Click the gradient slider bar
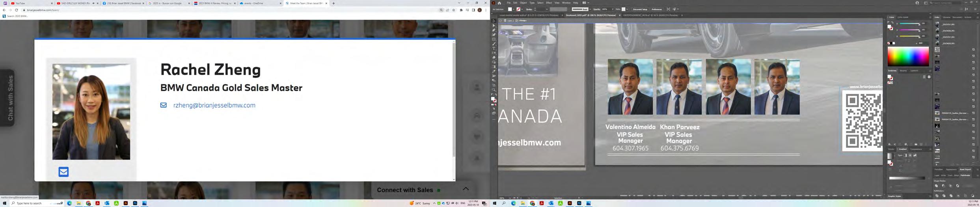 coord(907,178)
